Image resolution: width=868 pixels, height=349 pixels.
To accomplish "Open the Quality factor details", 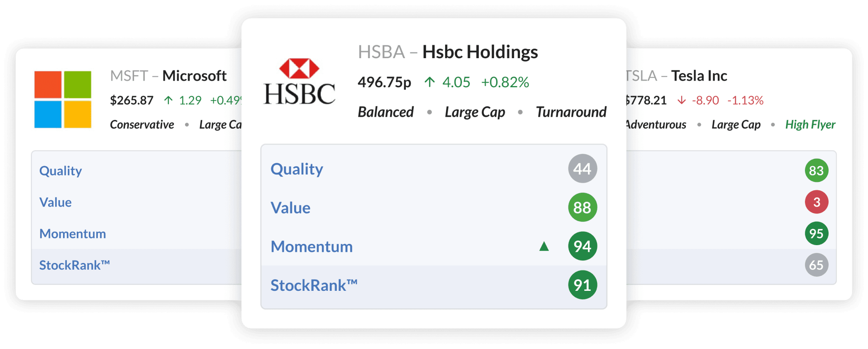I will [x=297, y=169].
